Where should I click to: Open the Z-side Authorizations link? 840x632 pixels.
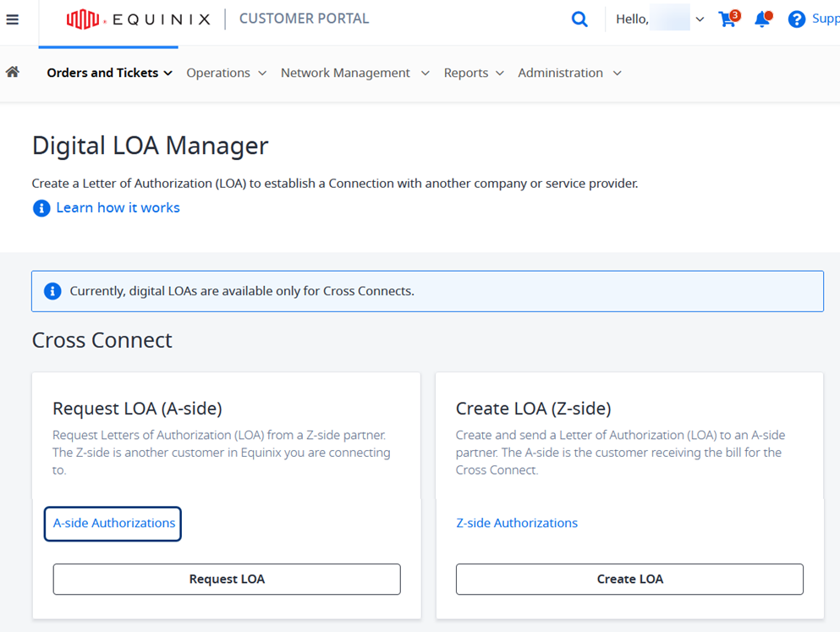pos(516,523)
